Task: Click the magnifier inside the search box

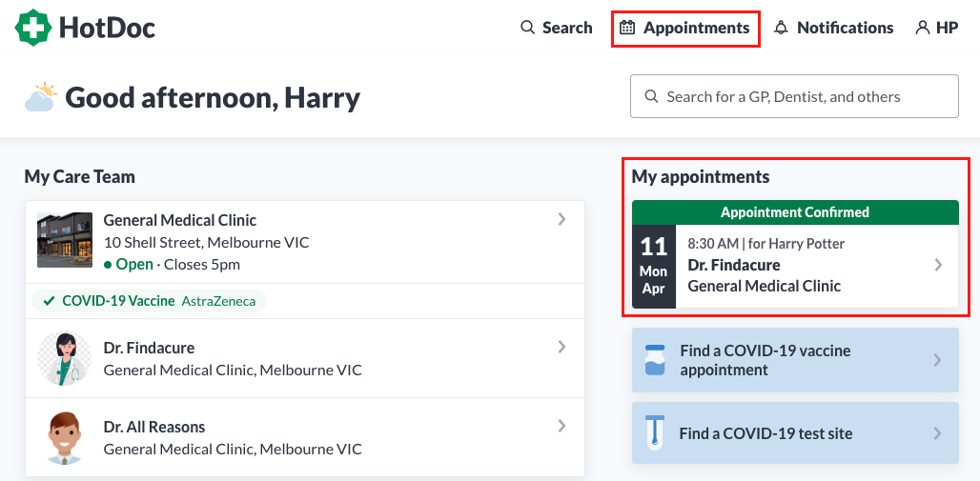Action: [651, 96]
